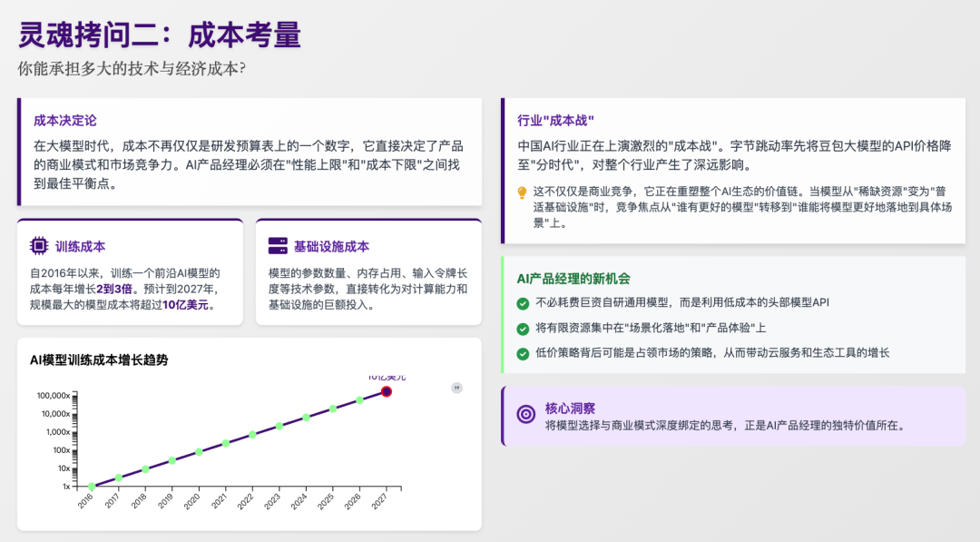
Task: Click the 2027 x-axis label
Action: pos(380,501)
